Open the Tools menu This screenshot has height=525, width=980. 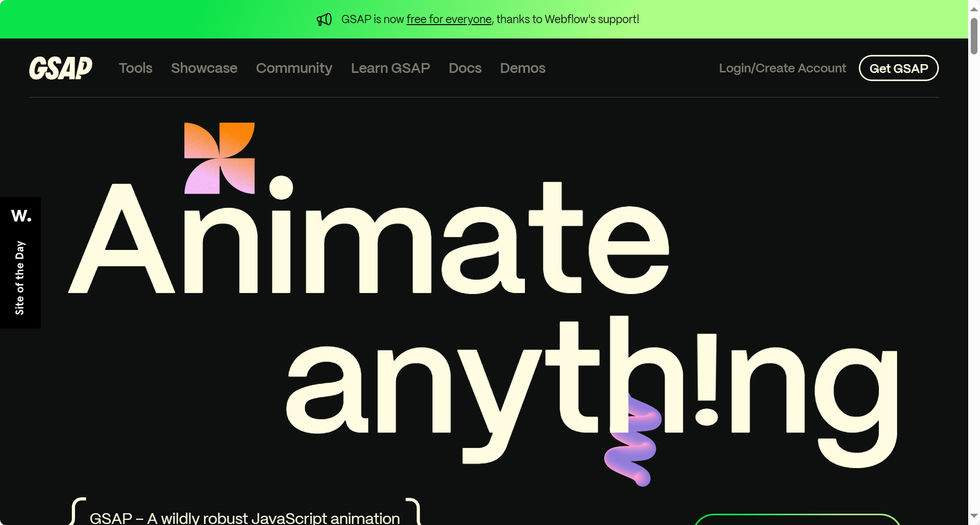click(136, 68)
